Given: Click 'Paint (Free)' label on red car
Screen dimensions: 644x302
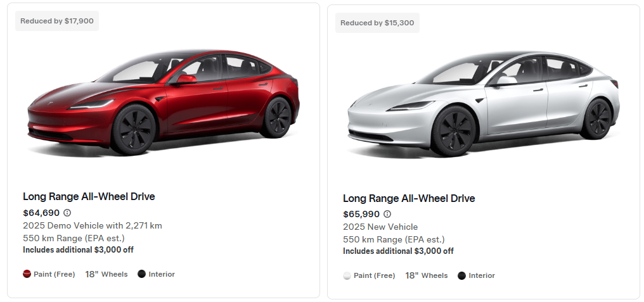Looking at the screenshot, I should click(x=54, y=274).
